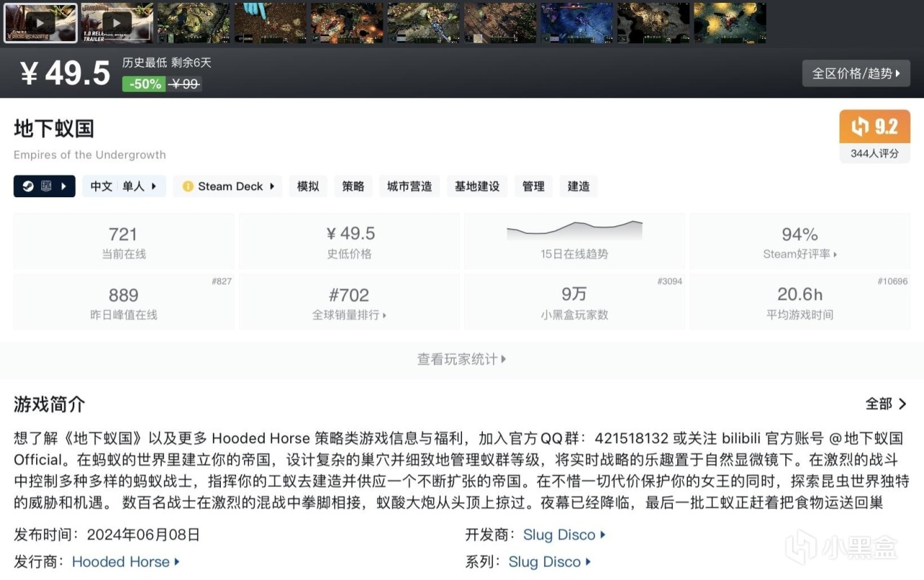Open the #702 全球销量排行 ranking

tap(349, 302)
